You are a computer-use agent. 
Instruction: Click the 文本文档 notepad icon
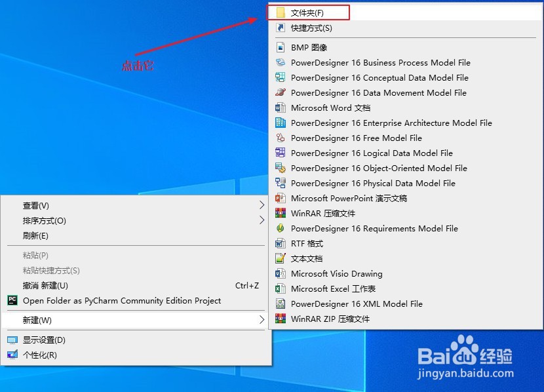(x=281, y=259)
